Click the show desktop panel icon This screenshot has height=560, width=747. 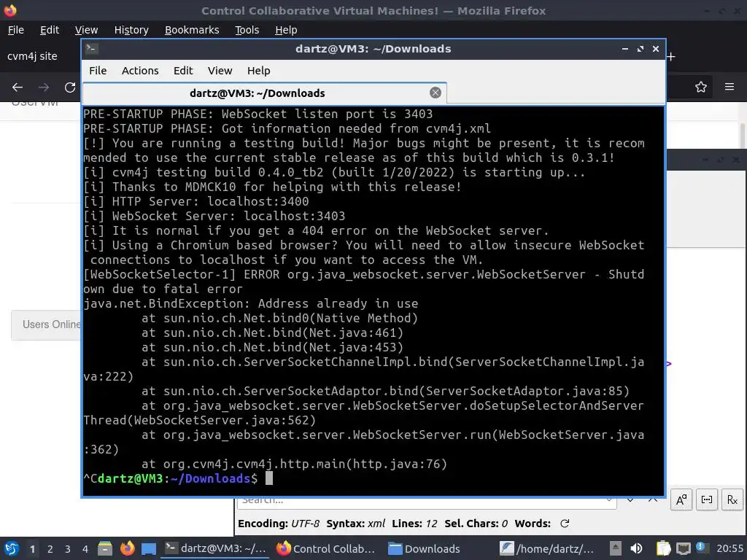(x=149, y=548)
